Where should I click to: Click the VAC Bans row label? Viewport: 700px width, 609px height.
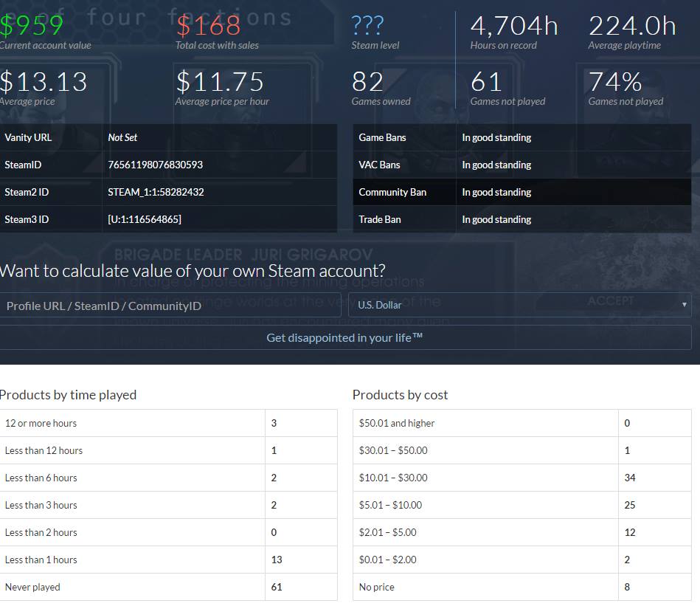pos(379,165)
